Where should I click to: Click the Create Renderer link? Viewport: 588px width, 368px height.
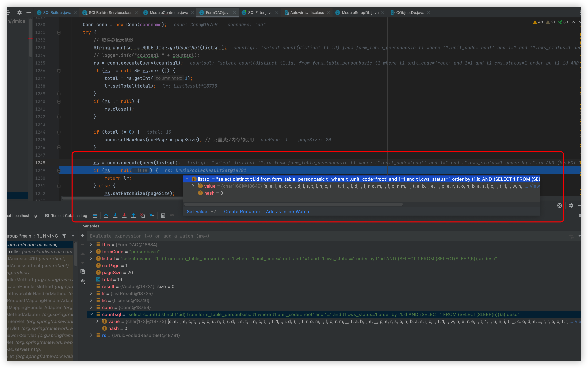[242, 212]
